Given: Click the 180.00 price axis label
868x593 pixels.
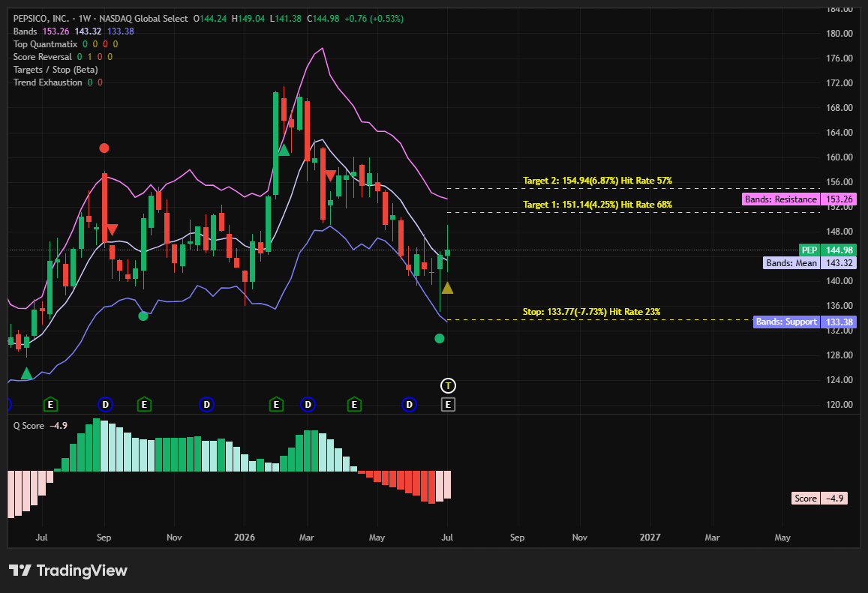Looking at the screenshot, I should click(x=839, y=33).
